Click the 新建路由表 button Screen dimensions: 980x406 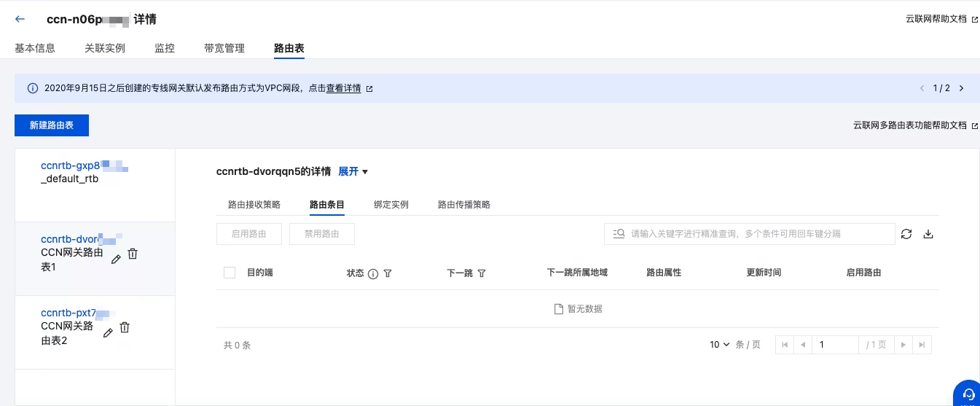tap(52, 125)
